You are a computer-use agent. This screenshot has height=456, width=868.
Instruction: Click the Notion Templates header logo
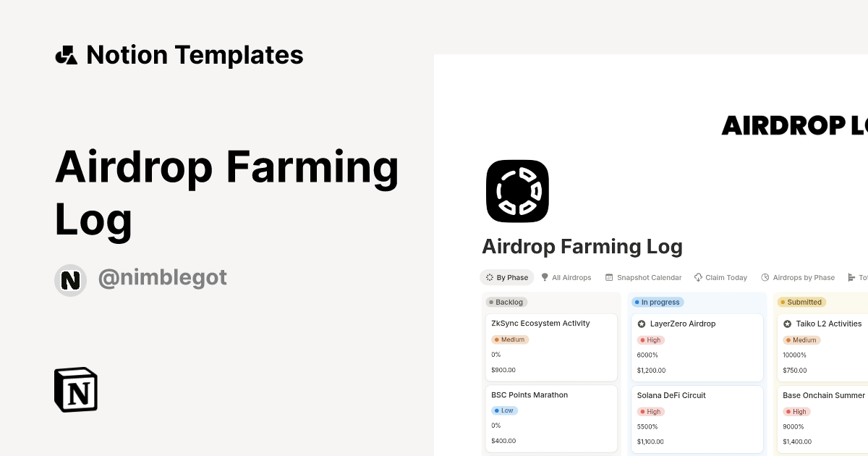67,54
